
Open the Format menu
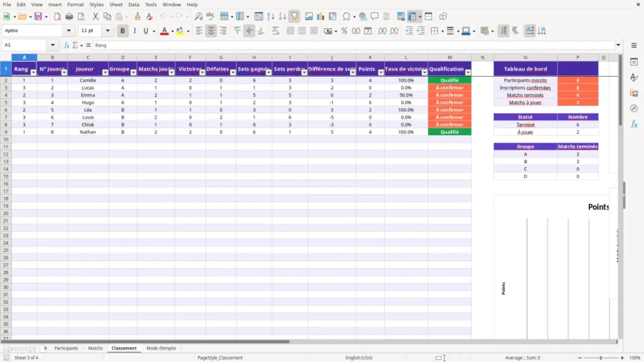[75, 4]
